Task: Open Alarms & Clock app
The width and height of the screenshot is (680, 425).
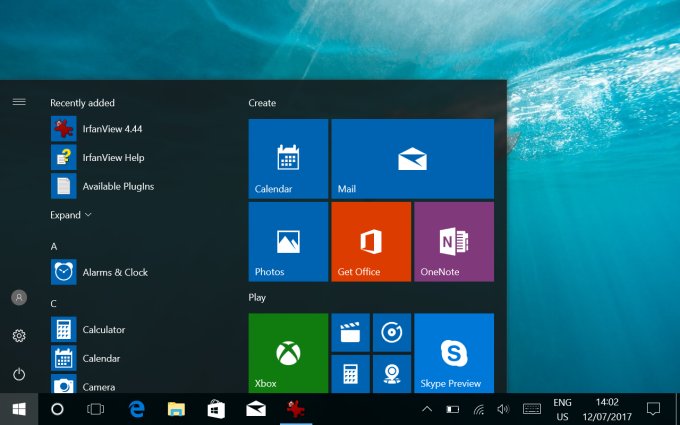Action: click(114, 272)
